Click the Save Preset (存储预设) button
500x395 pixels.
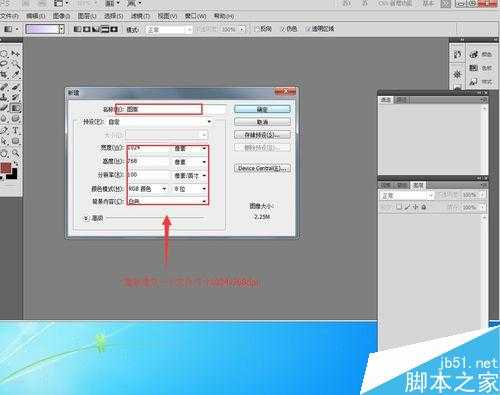pyautogui.click(x=262, y=135)
